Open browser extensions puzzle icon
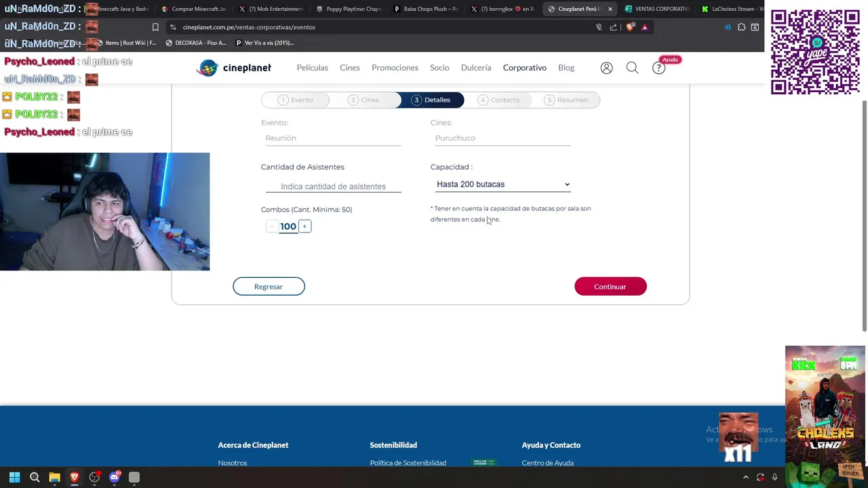Viewport: 868px width, 488px height. (741, 27)
